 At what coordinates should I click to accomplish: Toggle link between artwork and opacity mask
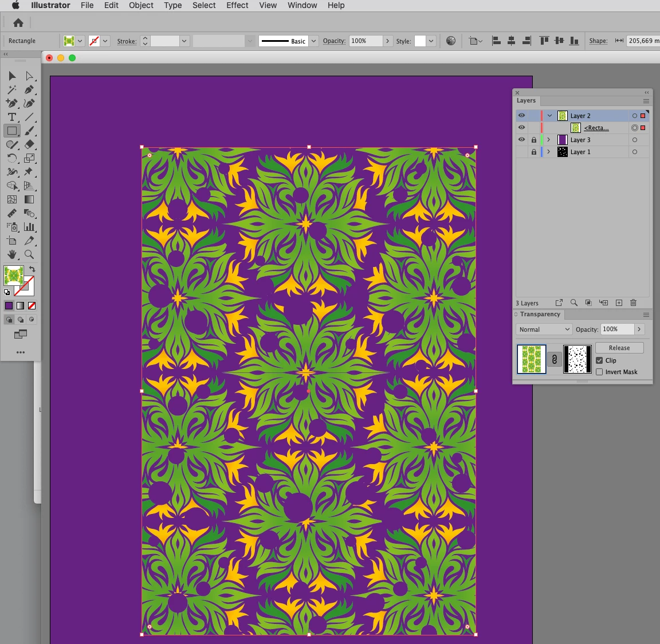(555, 359)
